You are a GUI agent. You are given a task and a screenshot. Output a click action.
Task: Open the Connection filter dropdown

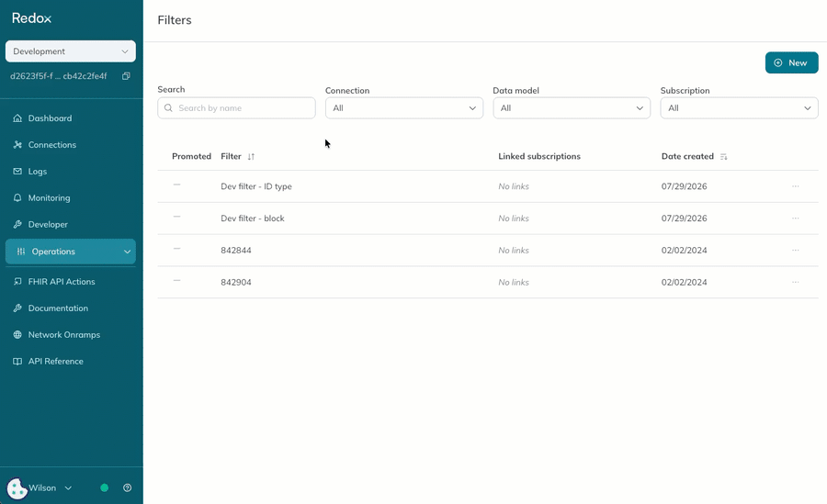pyautogui.click(x=404, y=108)
